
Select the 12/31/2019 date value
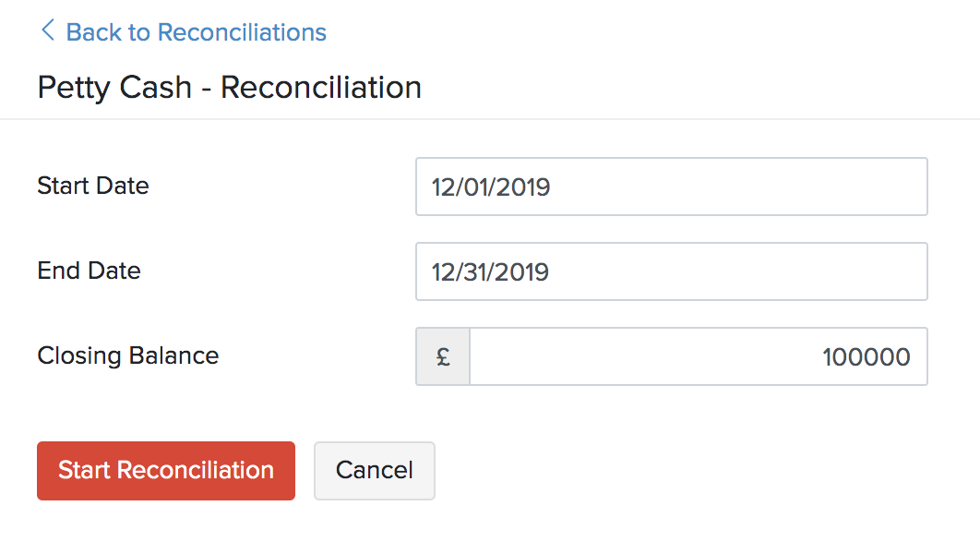pos(491,272)
